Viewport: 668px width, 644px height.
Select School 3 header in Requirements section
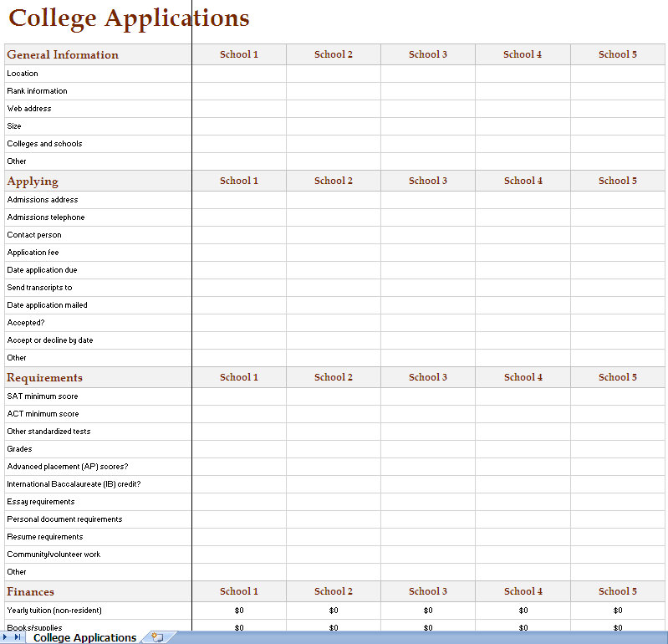click(428, 377)
